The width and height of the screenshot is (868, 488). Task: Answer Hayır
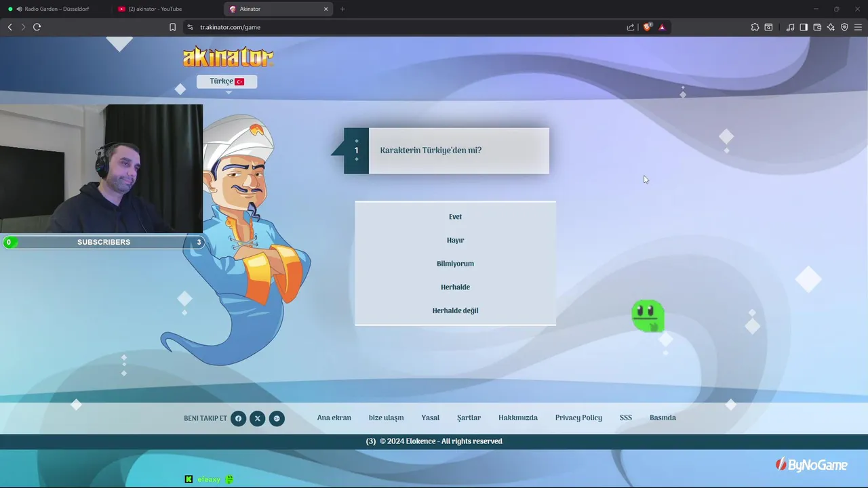(455, 240)
